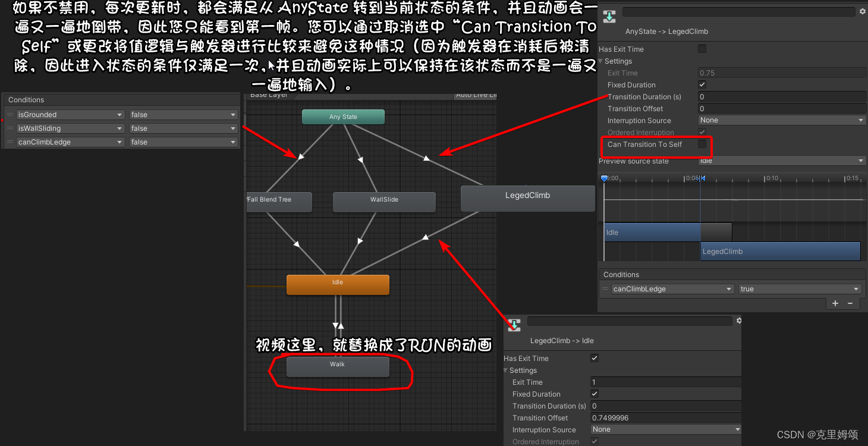Click the LegedClimb clip bar in preview timeline
Screen dimensions: 868x446
(781, 252)
